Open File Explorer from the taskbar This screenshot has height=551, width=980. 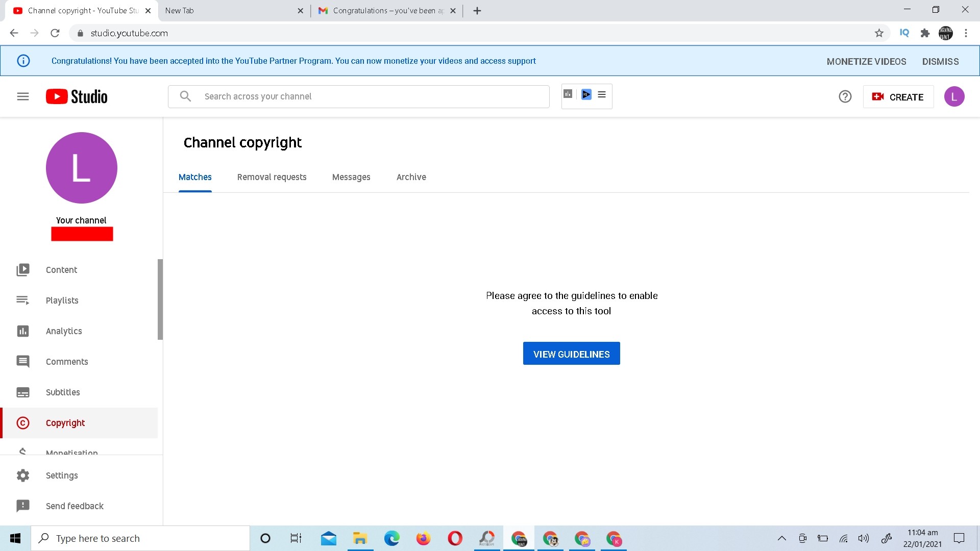pyautogui.click(x=360, y=538)
